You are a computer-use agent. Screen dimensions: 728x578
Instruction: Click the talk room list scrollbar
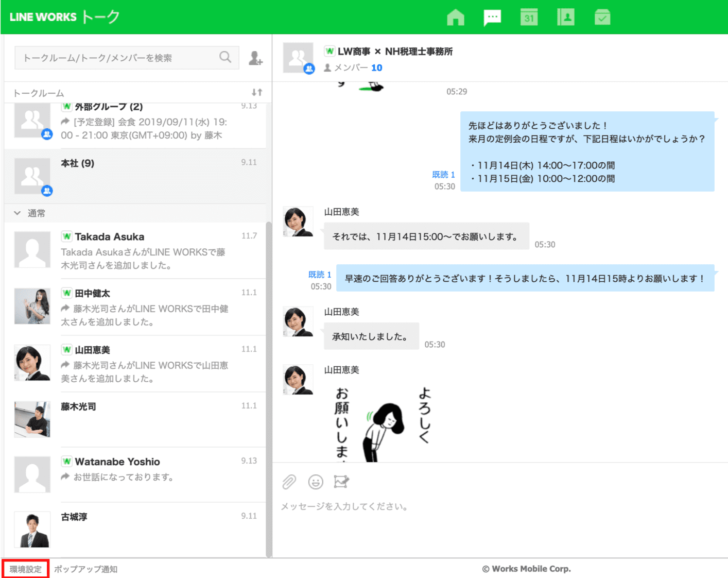point(269,386)
